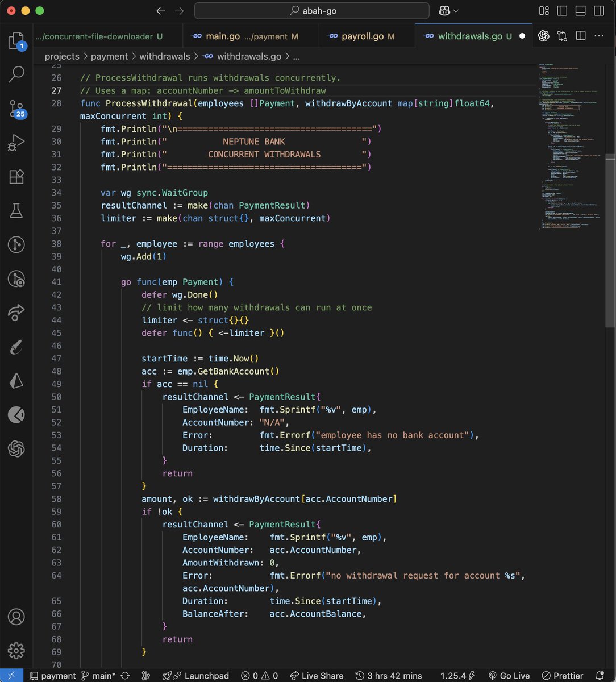Image resolution: width=616 pixels, height=682 pixels.
Task: Start Live Share from status bar
Action: click(317, 676)
